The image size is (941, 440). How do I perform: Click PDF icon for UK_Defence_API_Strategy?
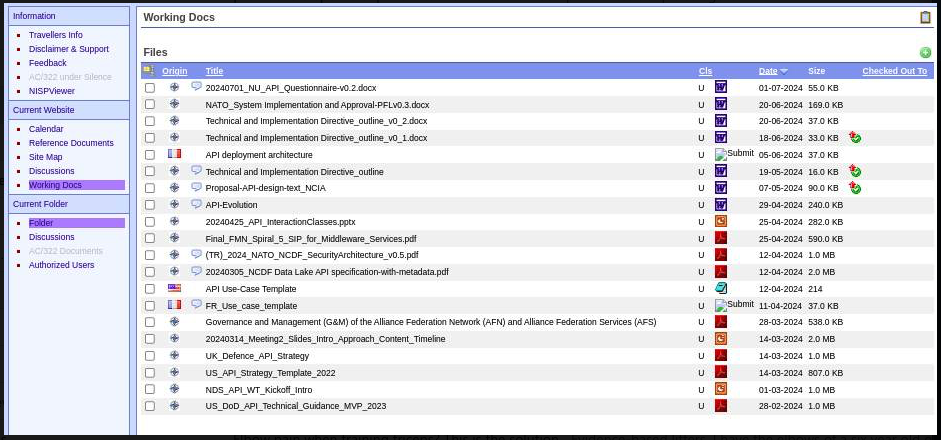pos(720,356)
